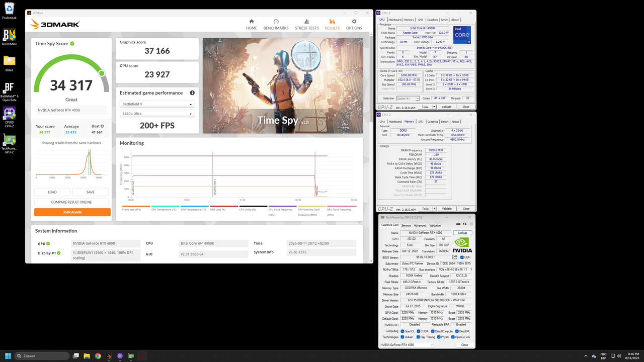Click the taskbar clock and date
The width and height of the screenshot is (644, 362).
point(633,356)
